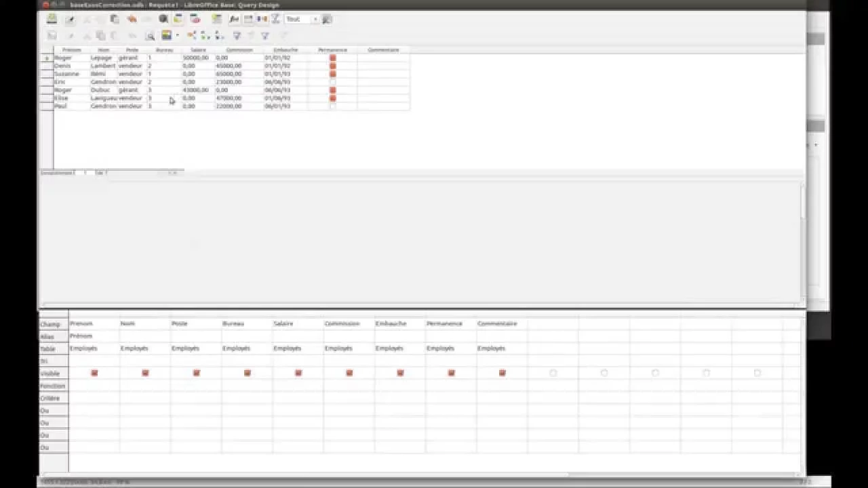Click the Refresh data icon
This screenshot has height=488, width=868.
(x=166, y=35)
